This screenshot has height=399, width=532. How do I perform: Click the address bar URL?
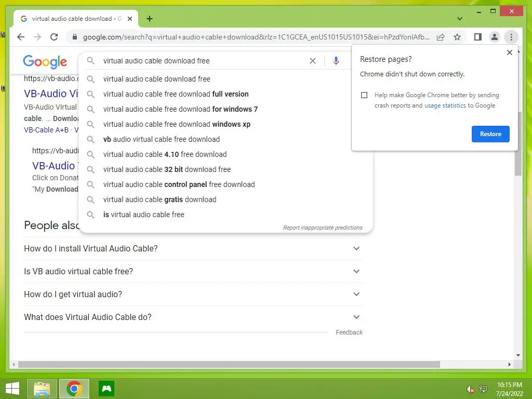coord(256,37)
